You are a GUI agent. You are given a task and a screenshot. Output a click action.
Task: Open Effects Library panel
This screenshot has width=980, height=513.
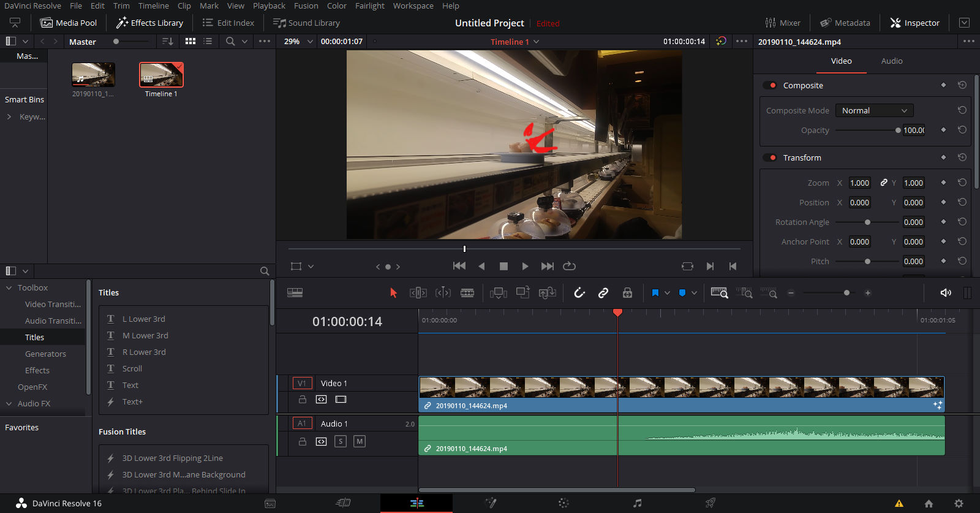150,23
